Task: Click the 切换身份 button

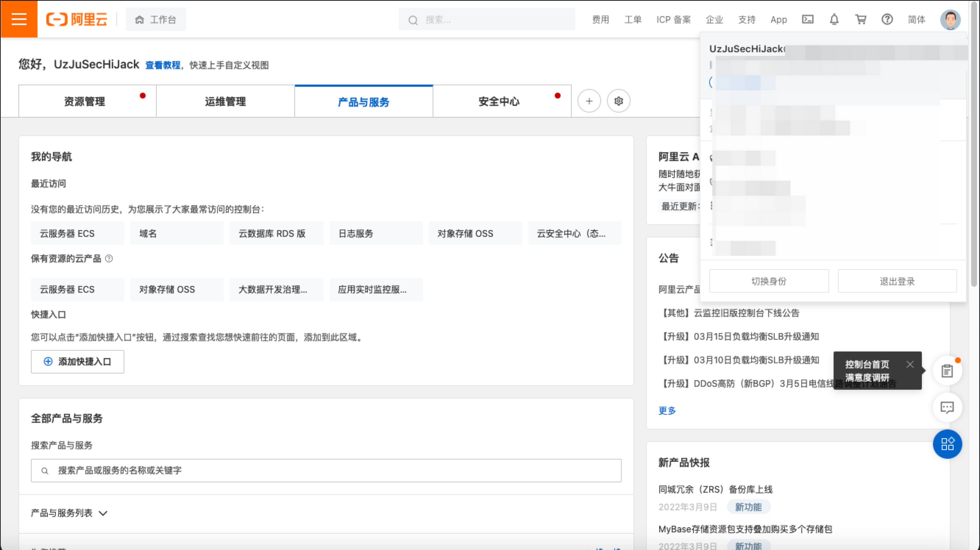Action: pos(768,281)
